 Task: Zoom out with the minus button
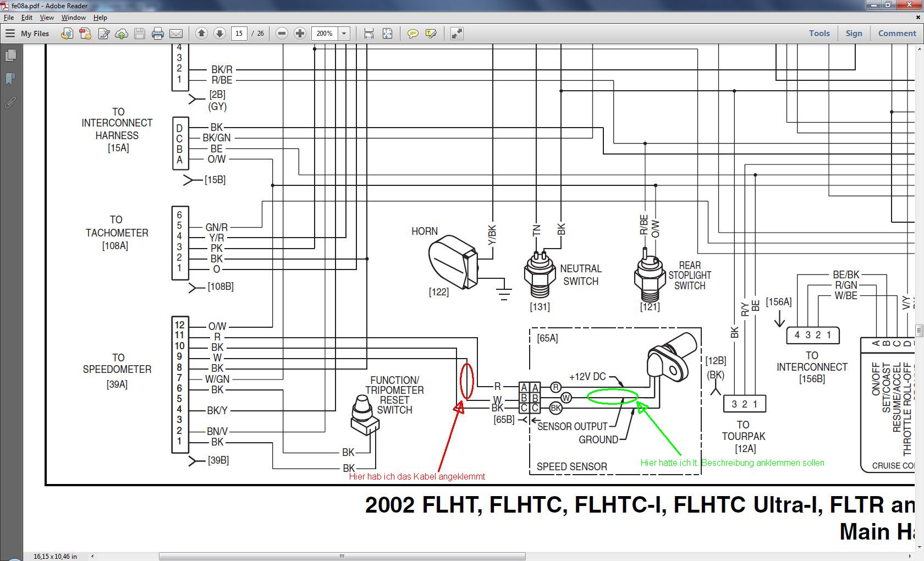tap(282, 34)
